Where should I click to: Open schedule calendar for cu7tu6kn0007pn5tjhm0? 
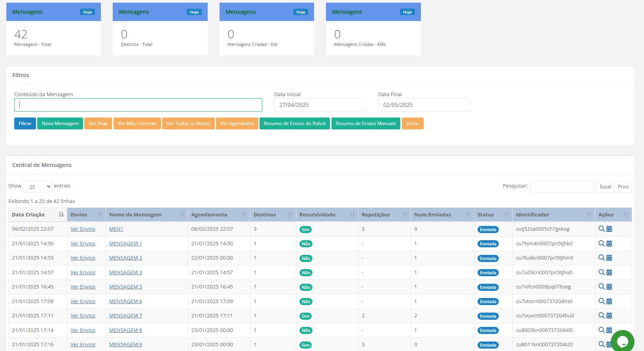click(609, 258)
